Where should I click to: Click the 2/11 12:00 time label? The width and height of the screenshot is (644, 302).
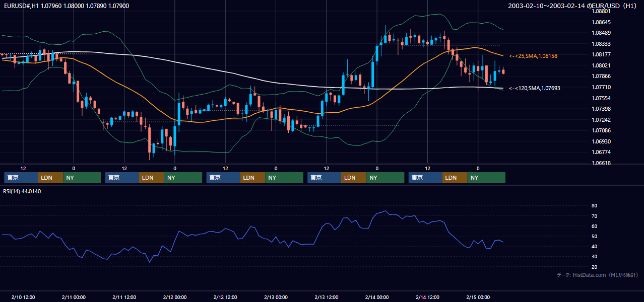(x=124, y=297)
